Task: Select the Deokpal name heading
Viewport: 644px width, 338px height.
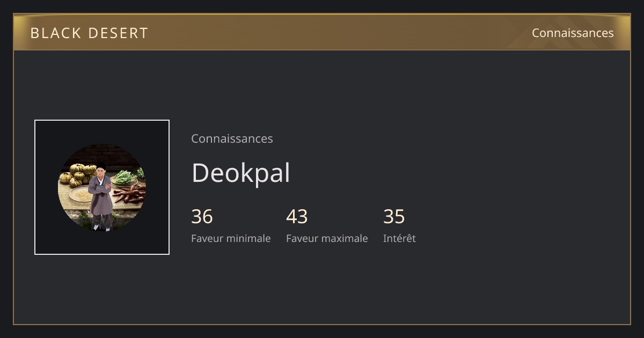Action: pos(241,173)
